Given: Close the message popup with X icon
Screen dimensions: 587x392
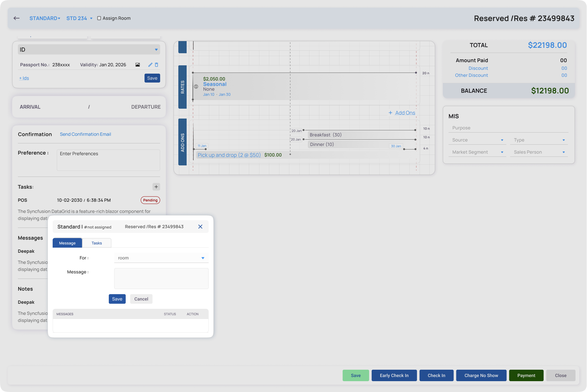Looking at the screenshot, I should 200,227.
